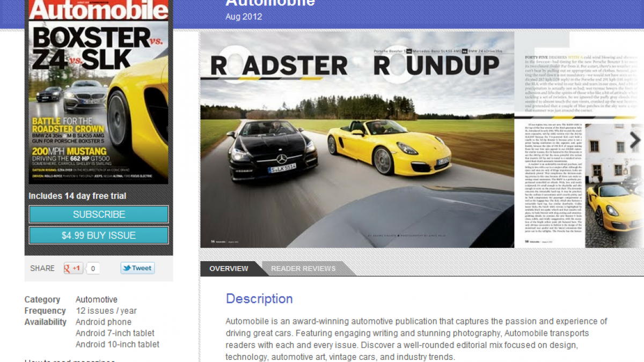The height and width of the screenshot is (362, 644).
Task: Click the Android 10-inch tablet availability entry
Action: 117,345
